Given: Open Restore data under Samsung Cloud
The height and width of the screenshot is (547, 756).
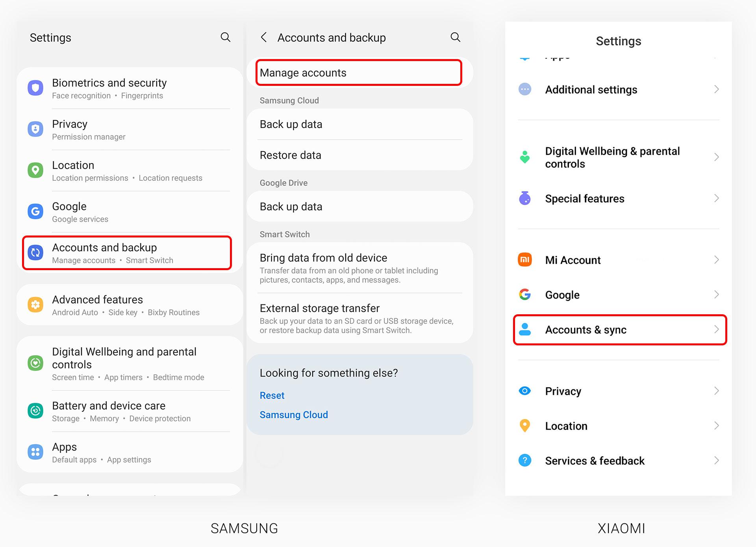Looking at the screenshot, I should point(359,155).
